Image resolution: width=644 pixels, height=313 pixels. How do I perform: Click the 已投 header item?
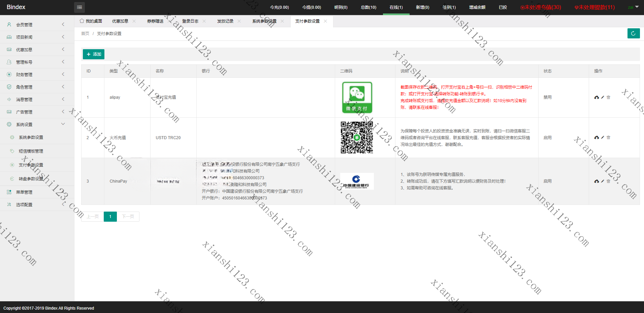503,7
